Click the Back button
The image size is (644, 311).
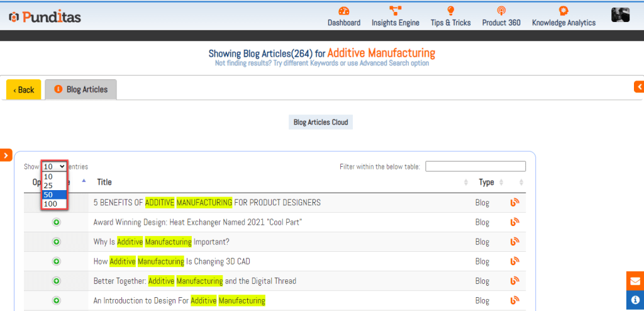point(24,89)
